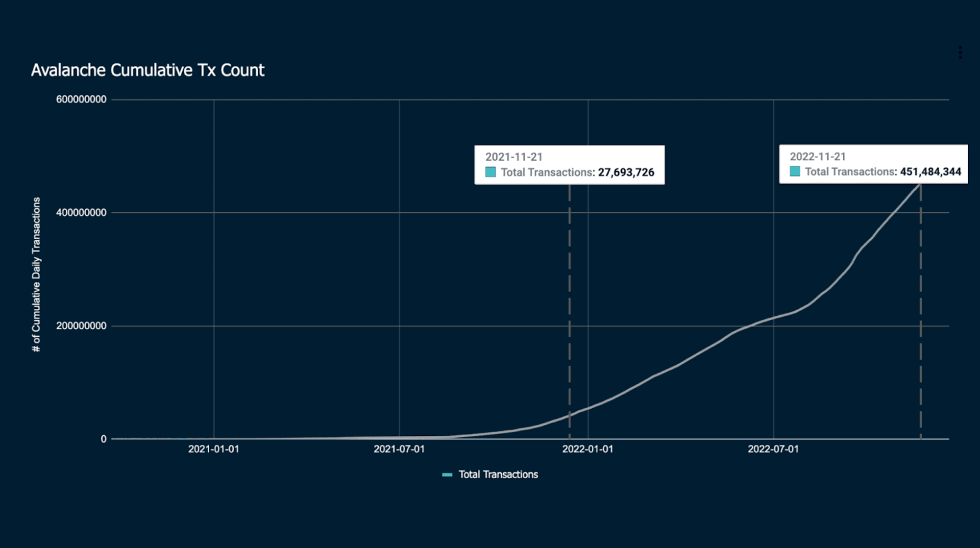Click the teal Total Transactions legend swatch
980x548 pixels.
click(x=447, y=474)
